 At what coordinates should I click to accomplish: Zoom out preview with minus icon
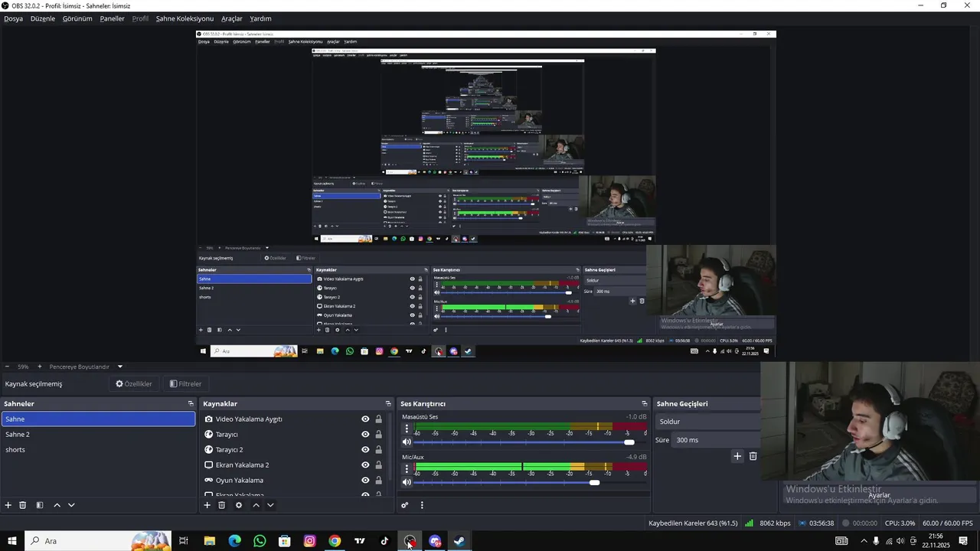pyautogui.click(x=7, y=367)
